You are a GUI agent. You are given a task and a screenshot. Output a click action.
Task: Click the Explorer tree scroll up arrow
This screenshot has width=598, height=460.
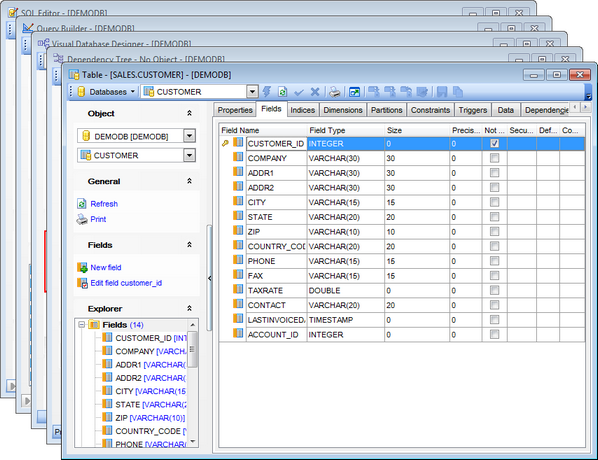pos(193,325)
